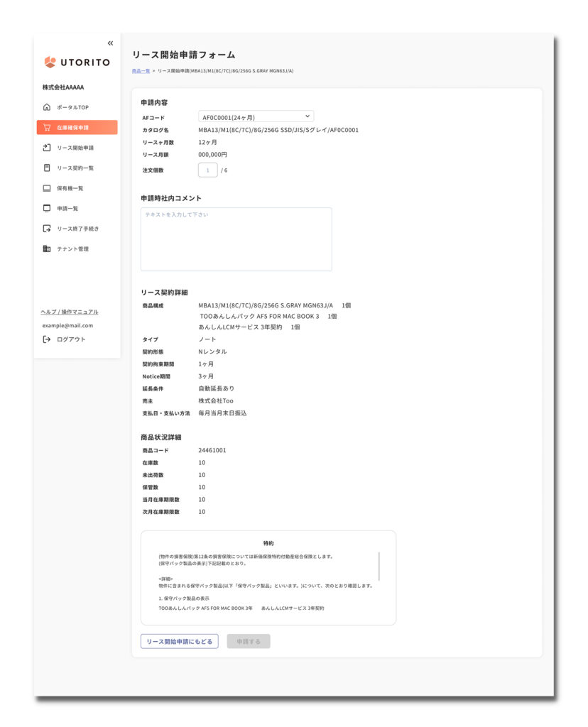Open the AFコード dropdown
The height and width of the screenshot is (727, 588).
tap(256, 116)
